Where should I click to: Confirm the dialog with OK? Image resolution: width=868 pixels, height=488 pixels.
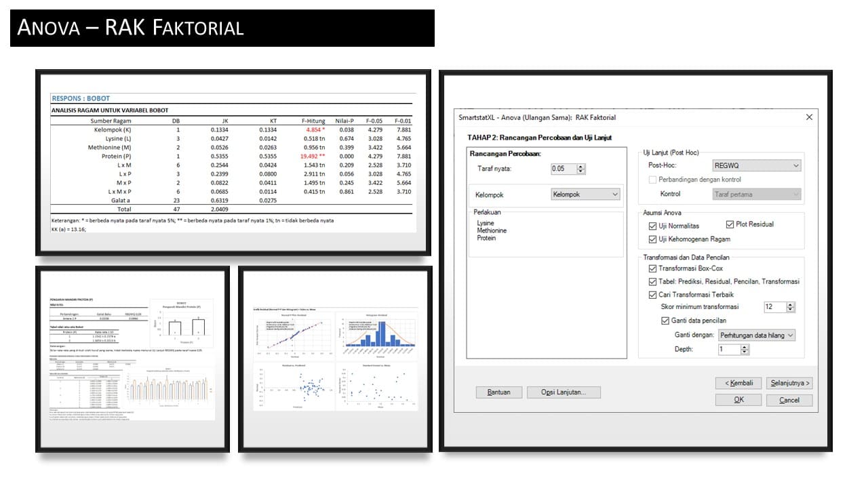pos(737,399)
